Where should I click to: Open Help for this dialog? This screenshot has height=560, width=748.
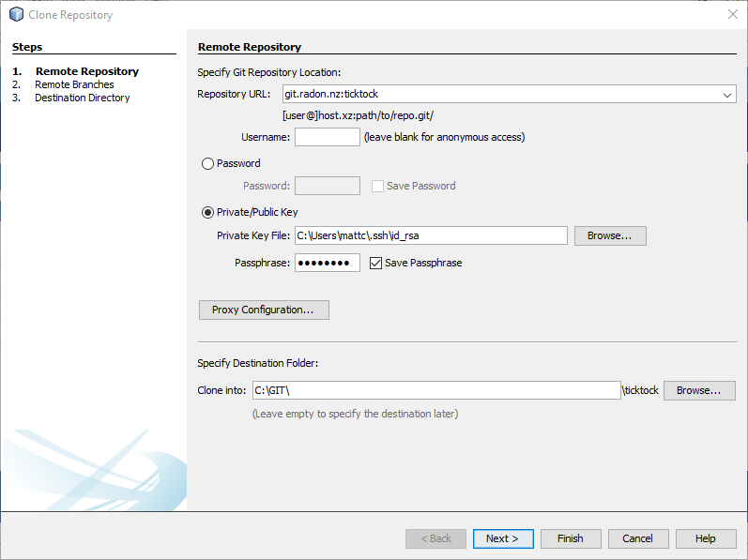click(x=706, y=538)
